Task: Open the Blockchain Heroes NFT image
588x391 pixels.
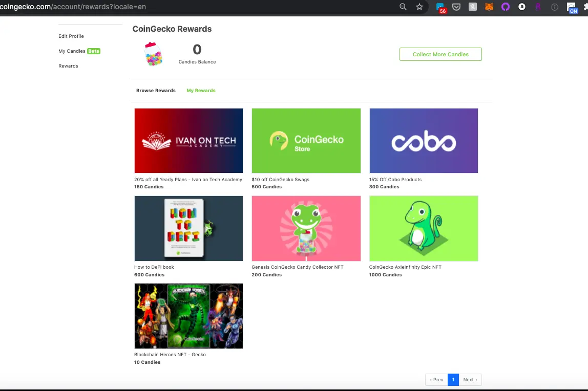Action: tap(188, 316)
